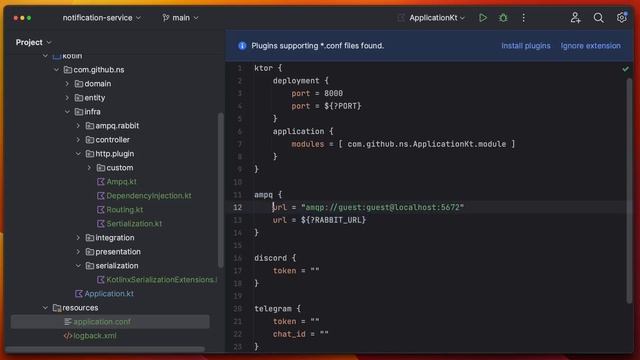Screen dimensions: 640x360
Task: Collapse the serialization package
Action: [78, 266]
